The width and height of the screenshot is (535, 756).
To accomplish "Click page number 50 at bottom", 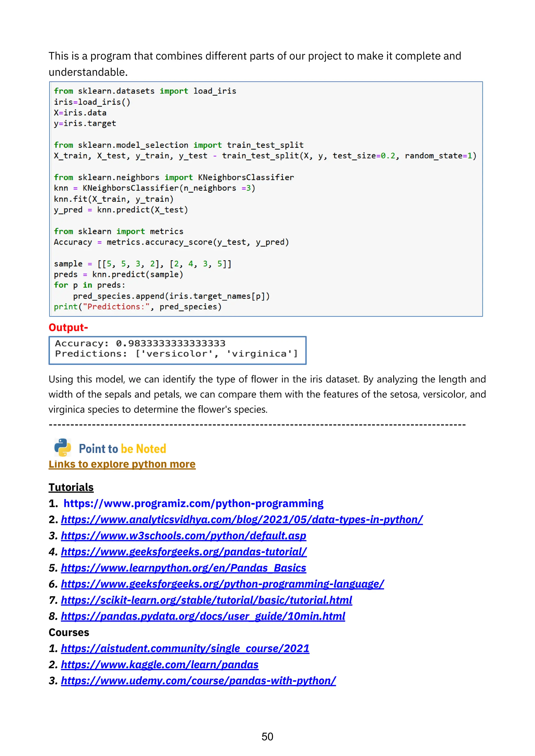I will [x=267, y=737].
